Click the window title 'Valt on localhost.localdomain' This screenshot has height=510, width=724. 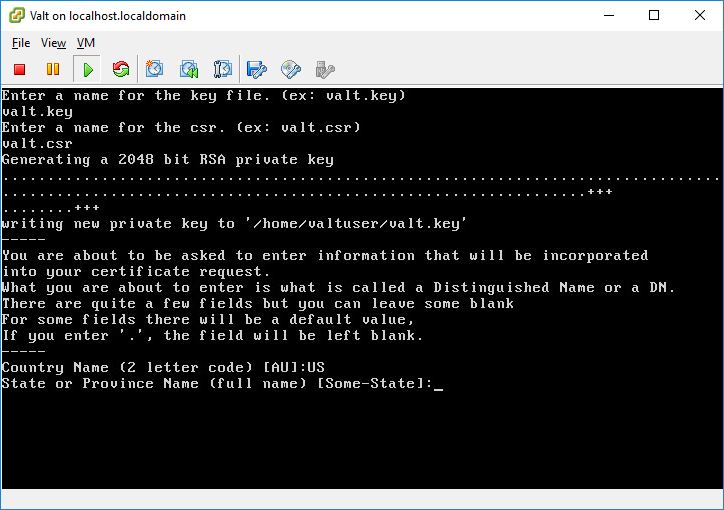(x=108, y=16)
